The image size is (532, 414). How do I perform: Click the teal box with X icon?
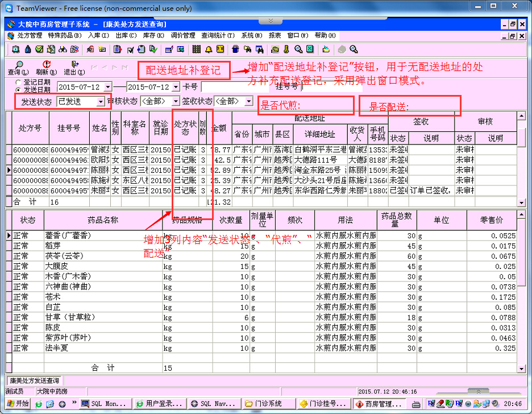(310, 49)
